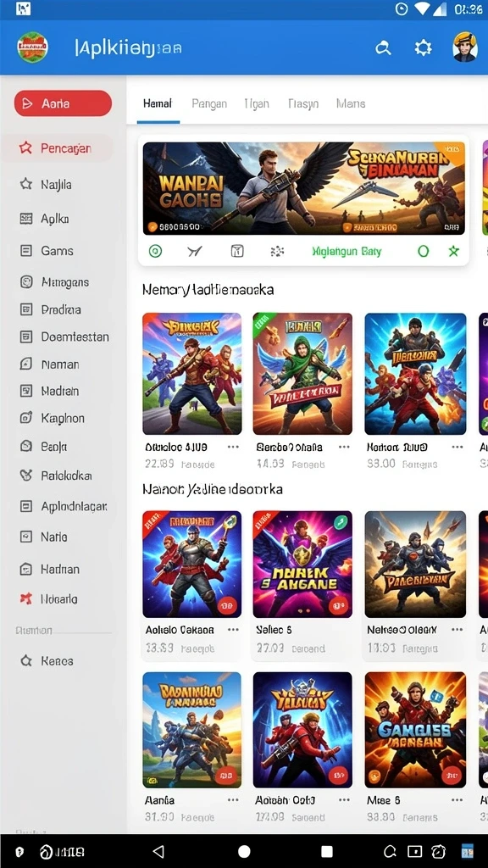The width and height of the screenshot is (488, 868).
Task: Open more options for Aolisio Oakaoa
Action: coord(233,630)
